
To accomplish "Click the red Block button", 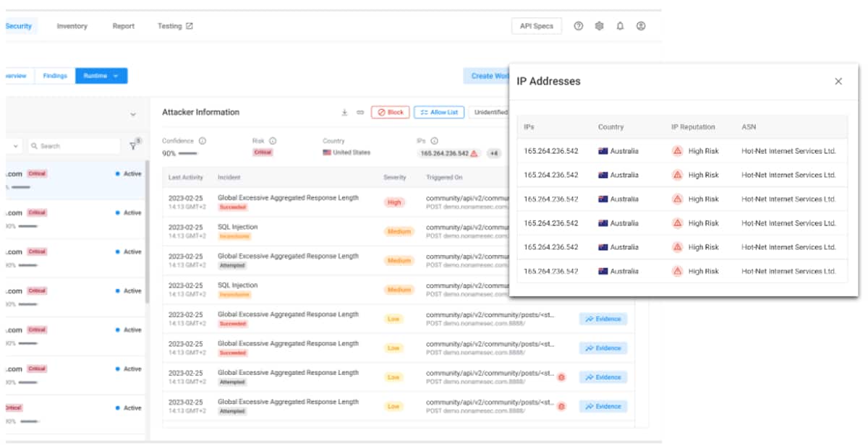I will click(x=391, y=113).
